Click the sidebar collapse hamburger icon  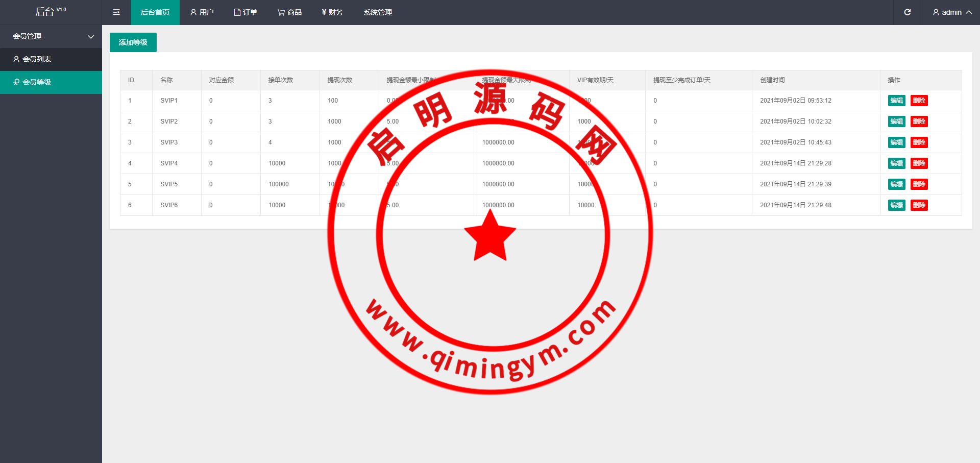point(116,12)
